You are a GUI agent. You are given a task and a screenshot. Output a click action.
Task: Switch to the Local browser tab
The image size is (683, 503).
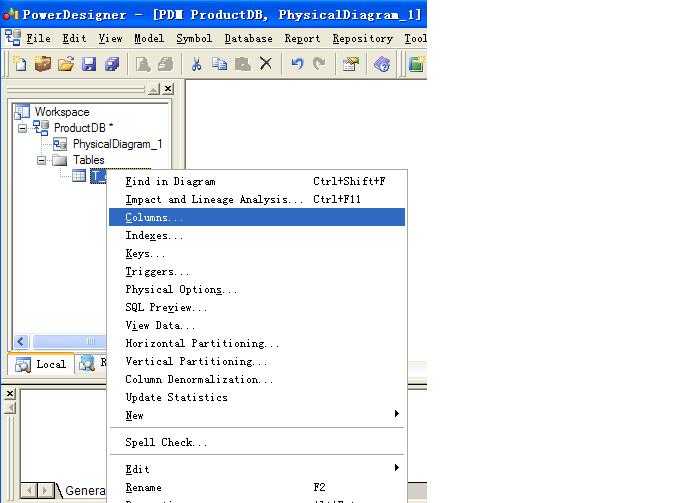tap(41, 364)
